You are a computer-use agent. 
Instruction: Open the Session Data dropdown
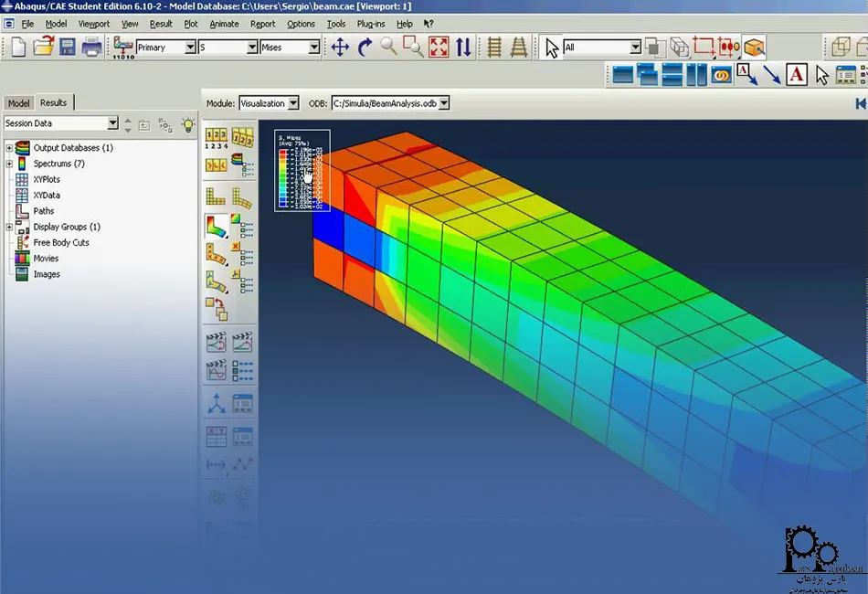tap(112, 123)
